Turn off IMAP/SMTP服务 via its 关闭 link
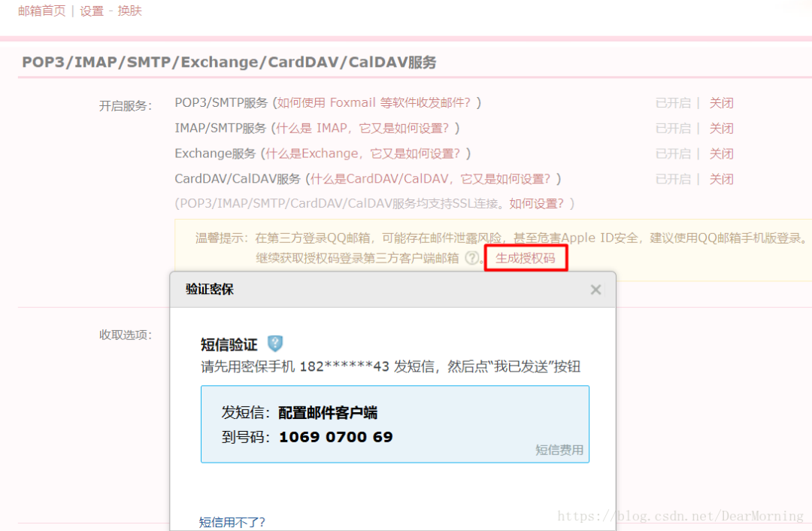 point(722,128)
